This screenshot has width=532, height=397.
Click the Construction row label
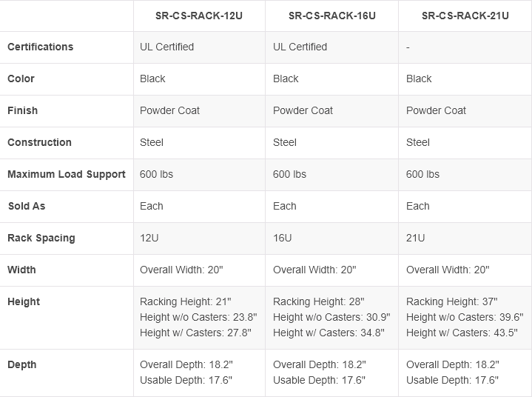click(x=39, y=142)
